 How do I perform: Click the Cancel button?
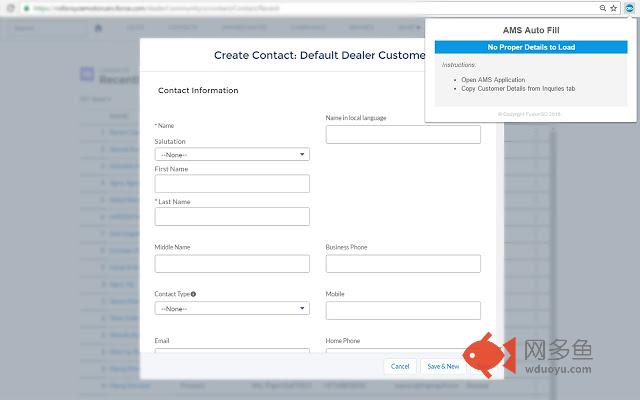click(400, 366)
